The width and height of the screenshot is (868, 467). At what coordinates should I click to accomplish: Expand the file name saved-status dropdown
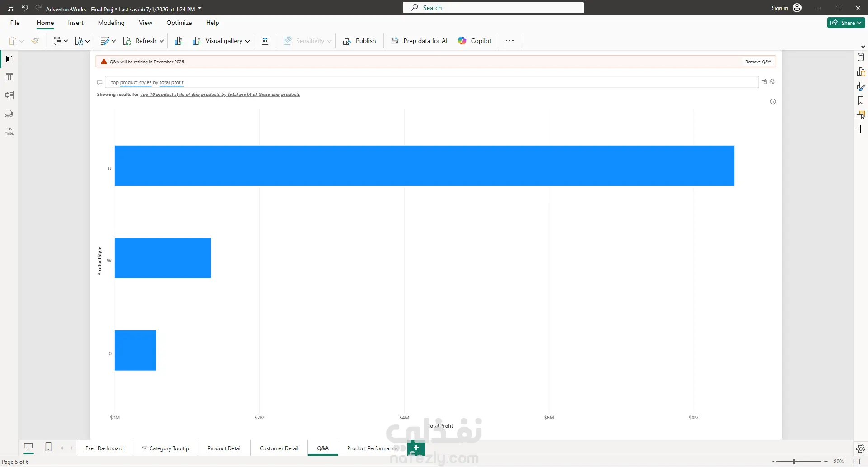click(x=200, y=8)
